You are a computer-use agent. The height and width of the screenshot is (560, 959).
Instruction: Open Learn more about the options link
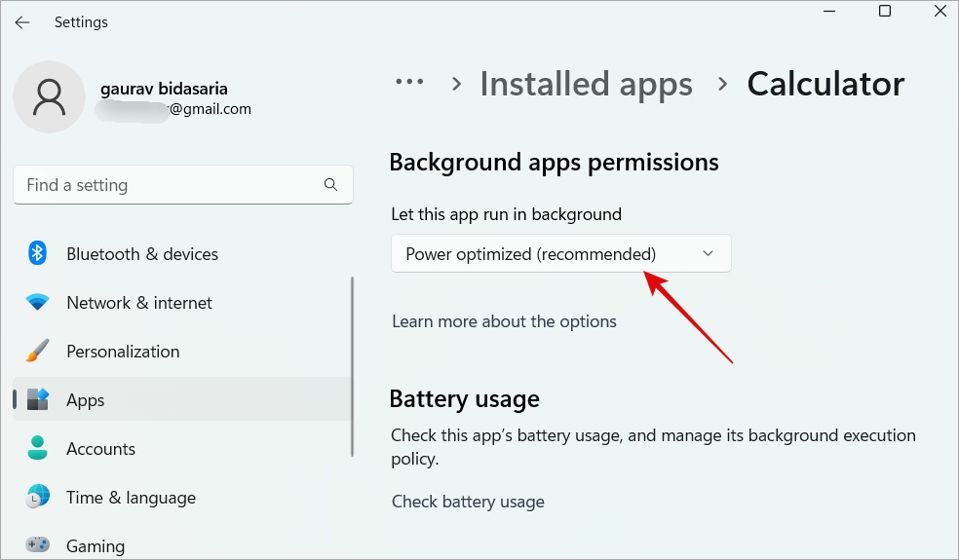(504, 321)
